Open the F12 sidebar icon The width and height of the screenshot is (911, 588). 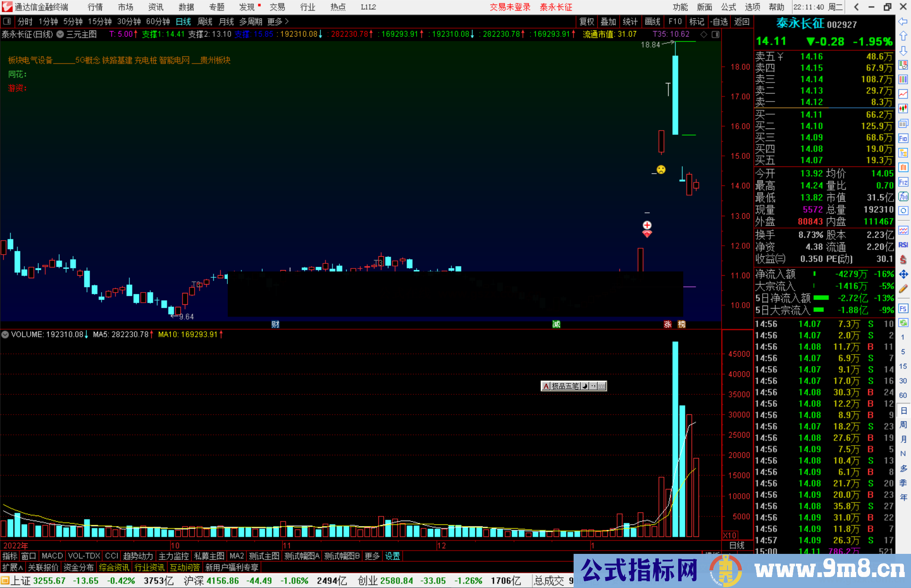click(x=903, y=182)
